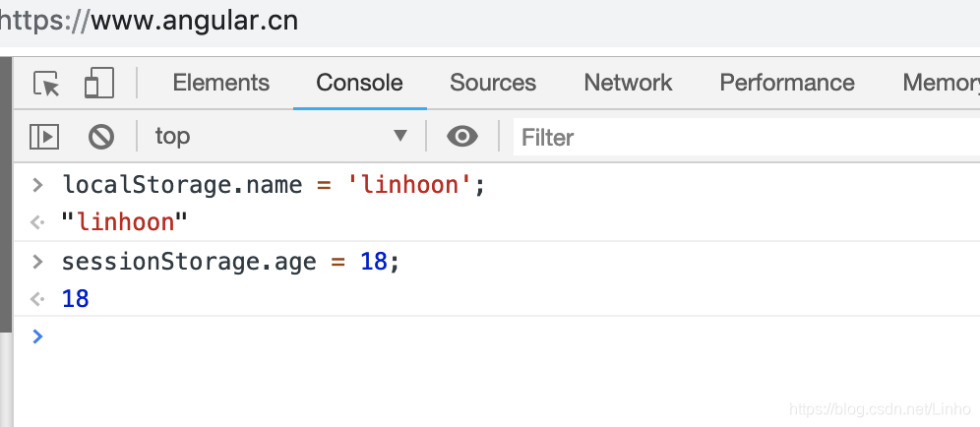
Task: Clear the console with the ban icon
Action: pos(101,137)
